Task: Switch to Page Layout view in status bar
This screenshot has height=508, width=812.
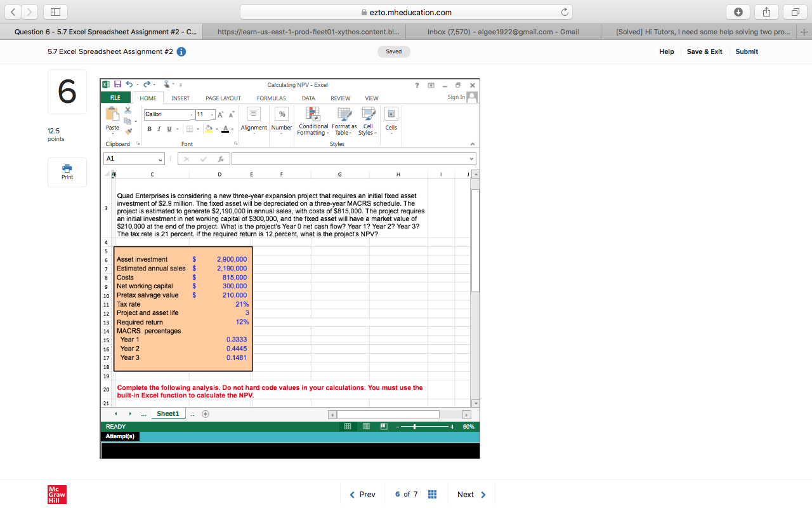Action: (x=366, y=427)
